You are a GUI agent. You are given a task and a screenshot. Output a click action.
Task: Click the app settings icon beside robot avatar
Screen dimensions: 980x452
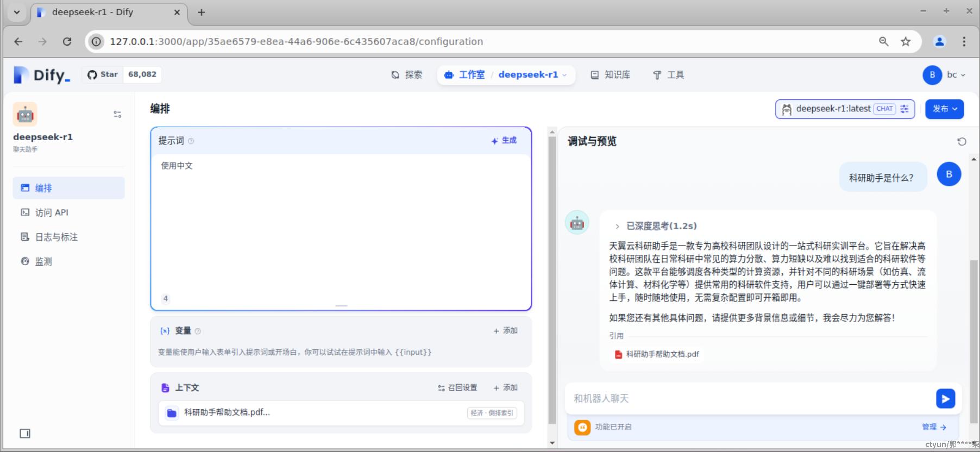click(x=117, y=115)
